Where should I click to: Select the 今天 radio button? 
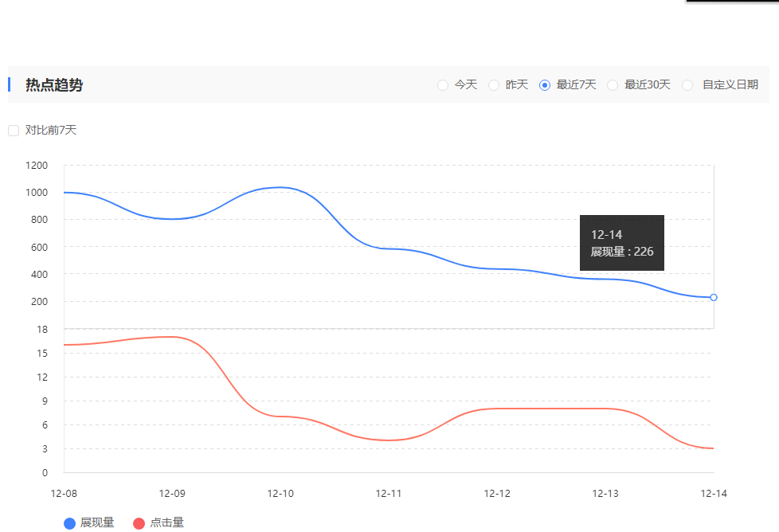coord(443,85)
